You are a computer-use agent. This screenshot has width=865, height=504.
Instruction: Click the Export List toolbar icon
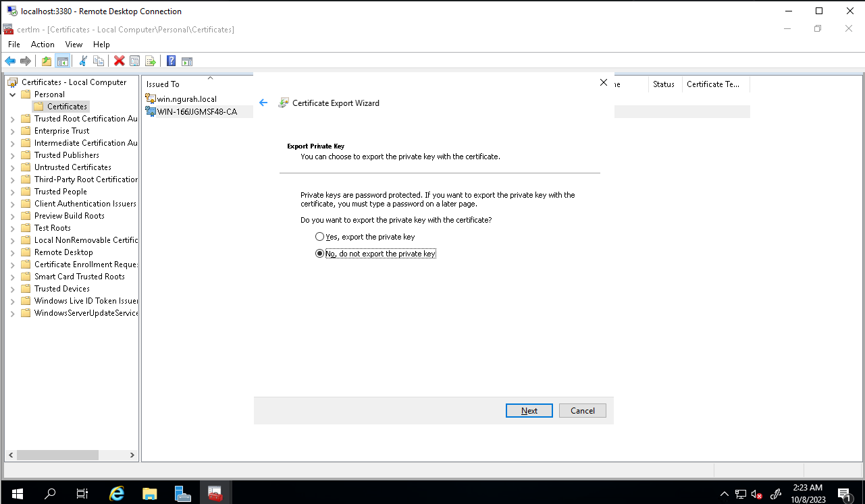pyautogui.click(x=151, y=61)
